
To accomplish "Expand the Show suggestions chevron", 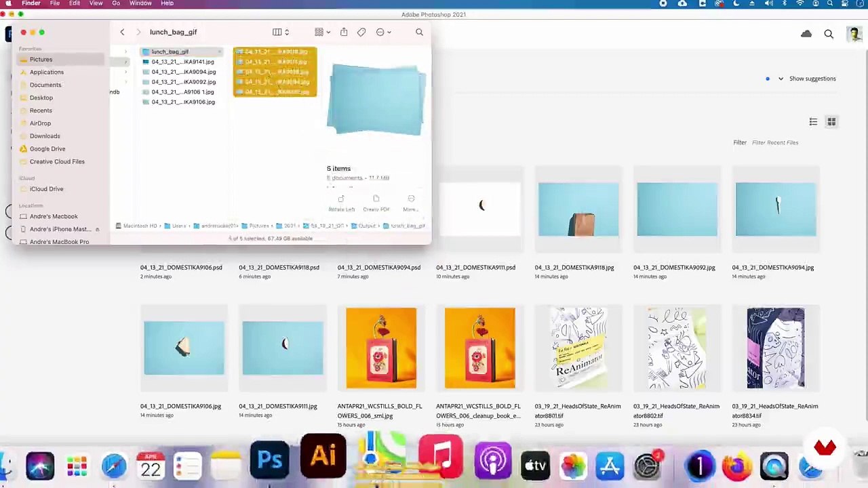I will pos(781,79).
